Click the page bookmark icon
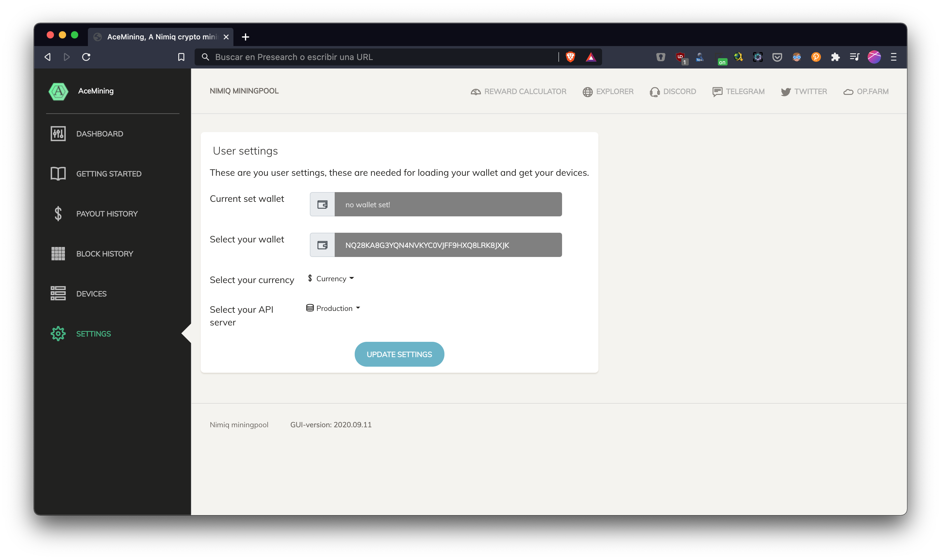This screenshot has width=941, height=560. pyautogui.click(x=181, y=57)
